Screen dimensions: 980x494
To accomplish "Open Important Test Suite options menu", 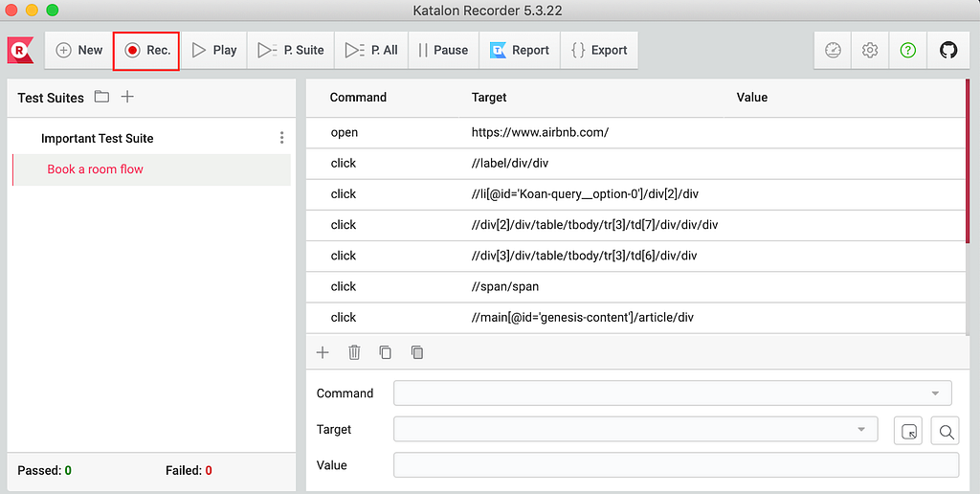I will click(282, 138).
